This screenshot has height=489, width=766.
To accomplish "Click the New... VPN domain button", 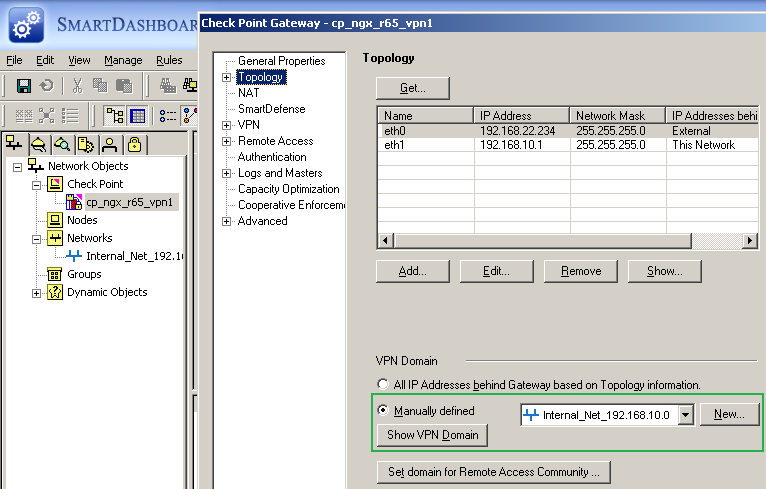I will pos(729,414).
